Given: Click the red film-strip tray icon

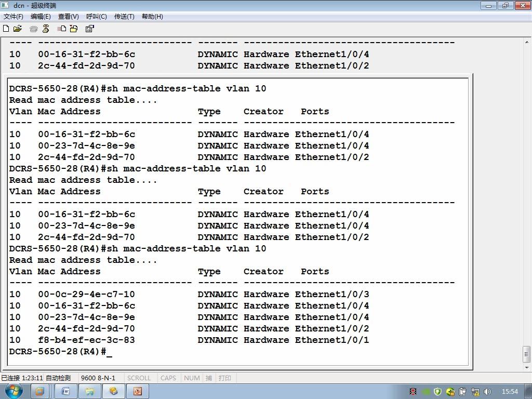Looking at the screenshot, I should click(x=413, y=392).
